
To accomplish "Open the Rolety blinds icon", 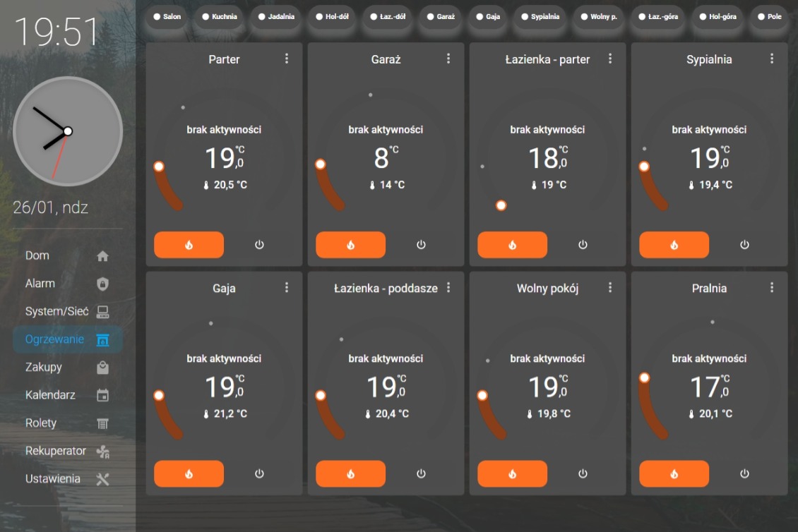I will point(103,423).
